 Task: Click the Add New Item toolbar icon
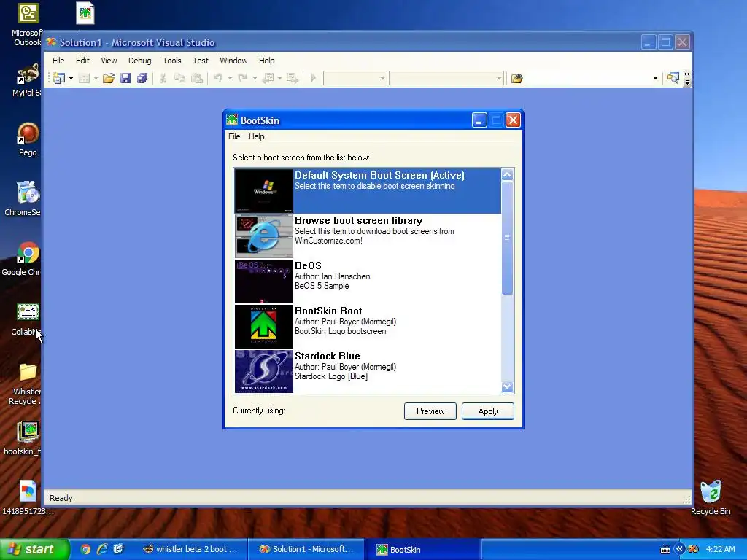(x=84, y=78)
